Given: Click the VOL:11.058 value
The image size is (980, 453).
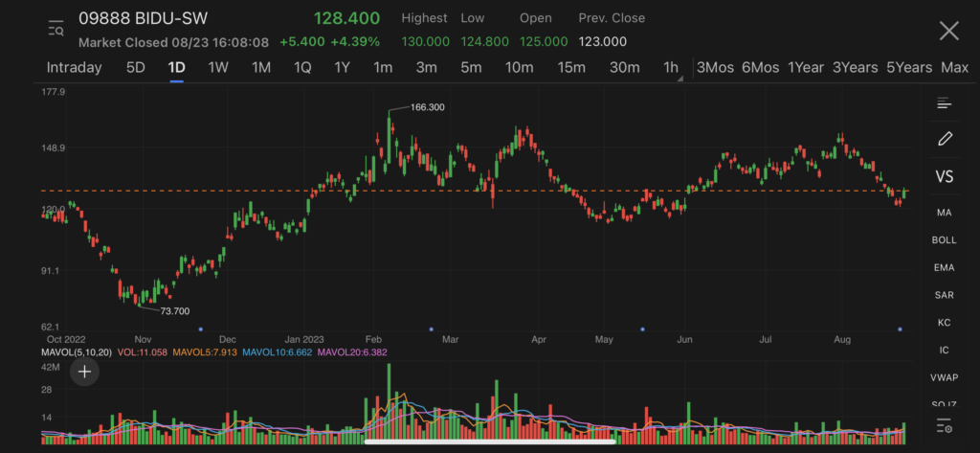Looking at the screenshot, I should (x=142, y=352).
